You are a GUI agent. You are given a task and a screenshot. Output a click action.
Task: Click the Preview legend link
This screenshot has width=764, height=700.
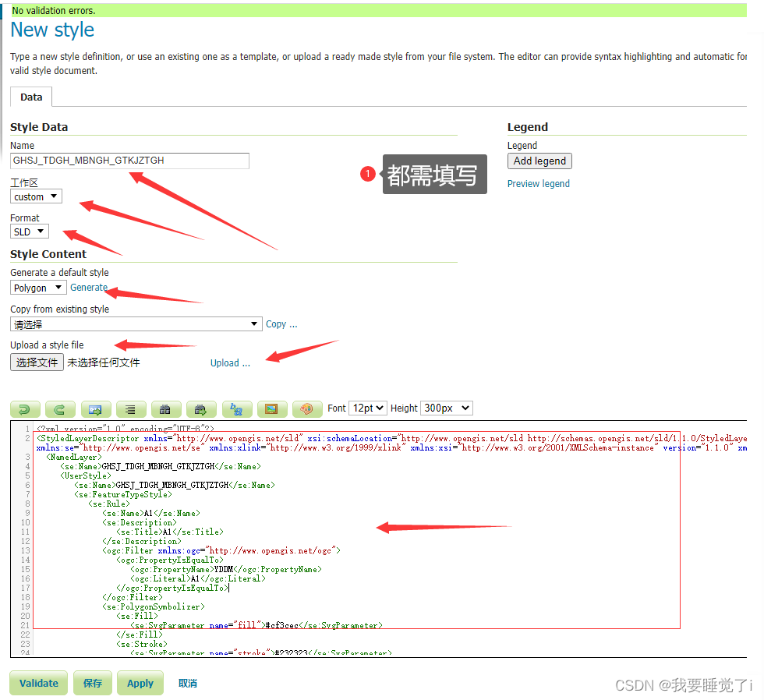click(539, 183)
